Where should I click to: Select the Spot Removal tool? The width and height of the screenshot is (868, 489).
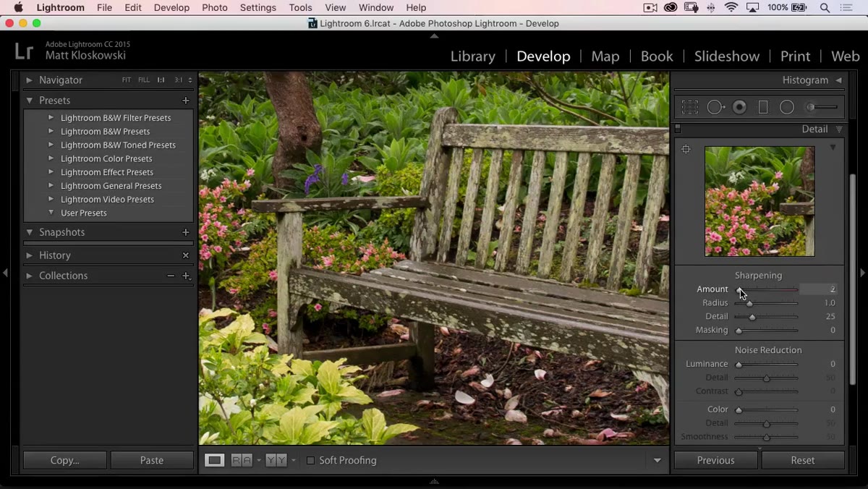pos(715,107)
